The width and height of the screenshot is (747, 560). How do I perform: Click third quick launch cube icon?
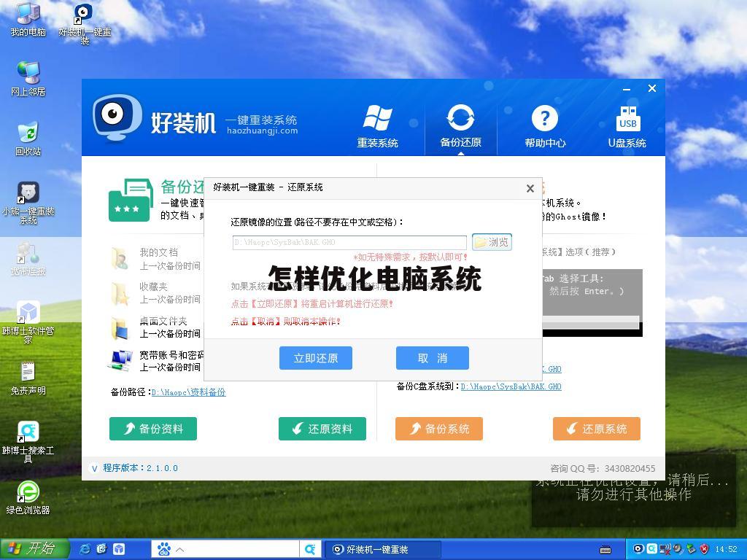(x=118, y=550)
